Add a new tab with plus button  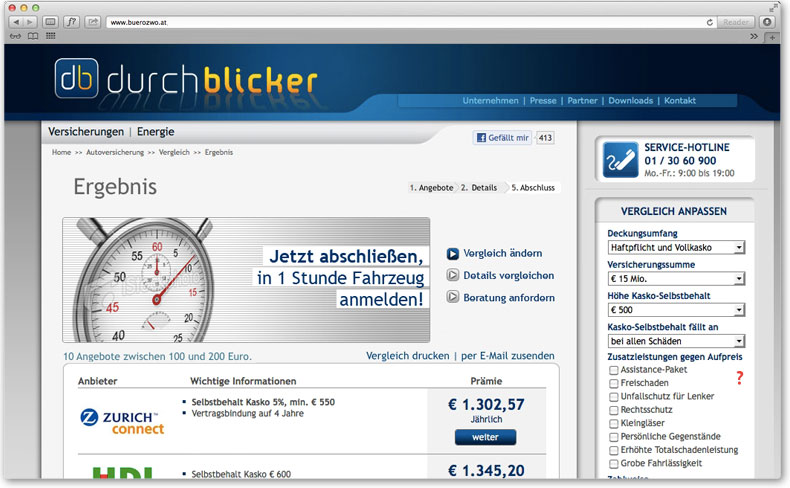[x=771, y=37]
